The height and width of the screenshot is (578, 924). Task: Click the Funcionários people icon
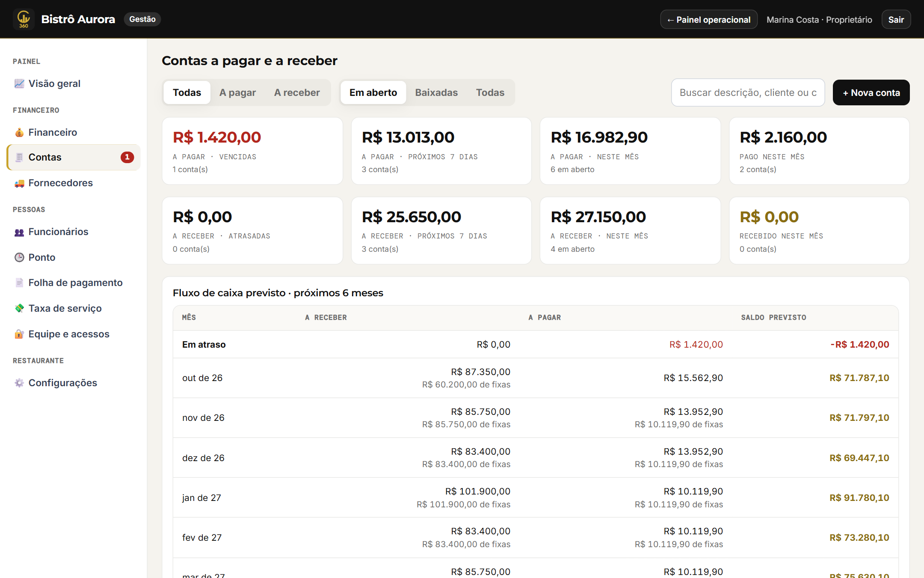[19, 232]
